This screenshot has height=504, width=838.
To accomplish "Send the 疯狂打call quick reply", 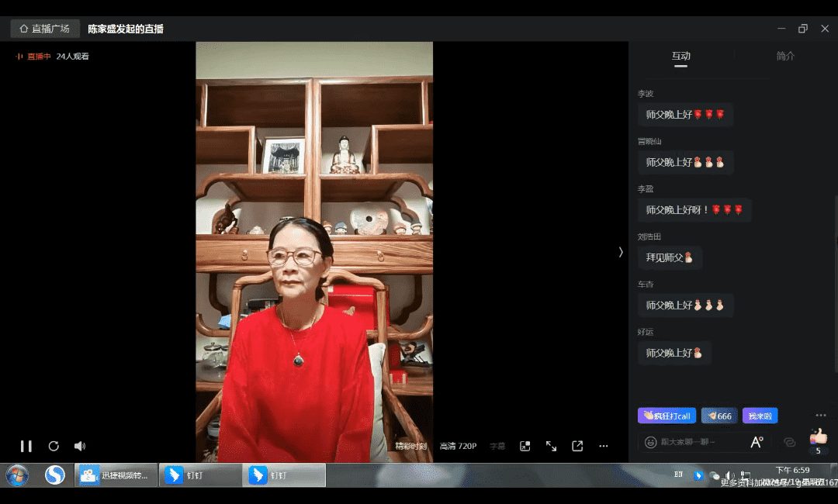I will tap(667, 416).
